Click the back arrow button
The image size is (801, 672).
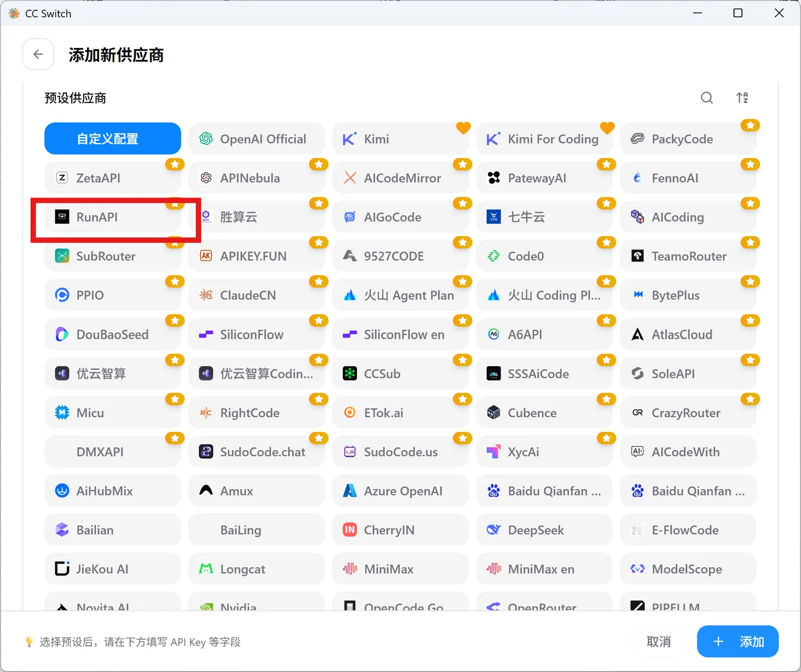tap(38, 54)
